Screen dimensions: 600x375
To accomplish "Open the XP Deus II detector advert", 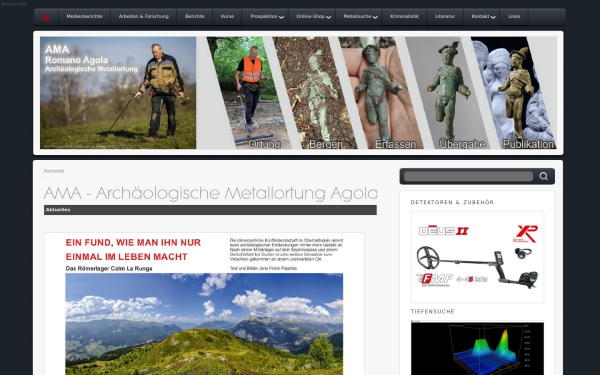I will [477, 257].
